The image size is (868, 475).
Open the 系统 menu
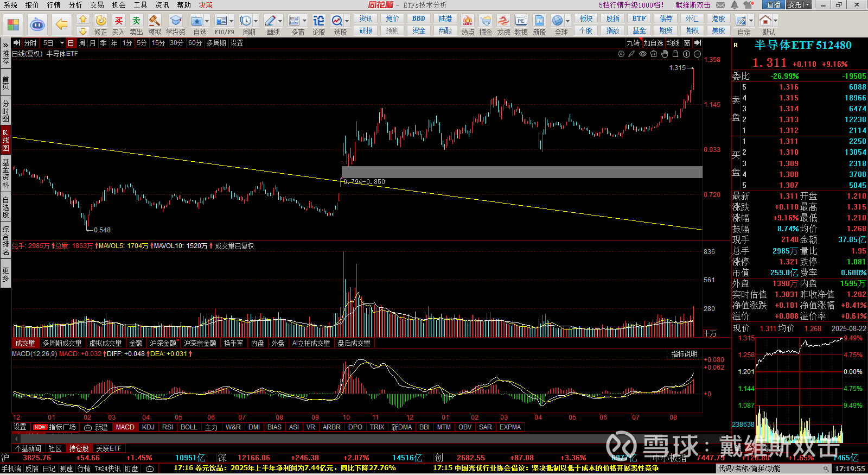coord(10,5)
